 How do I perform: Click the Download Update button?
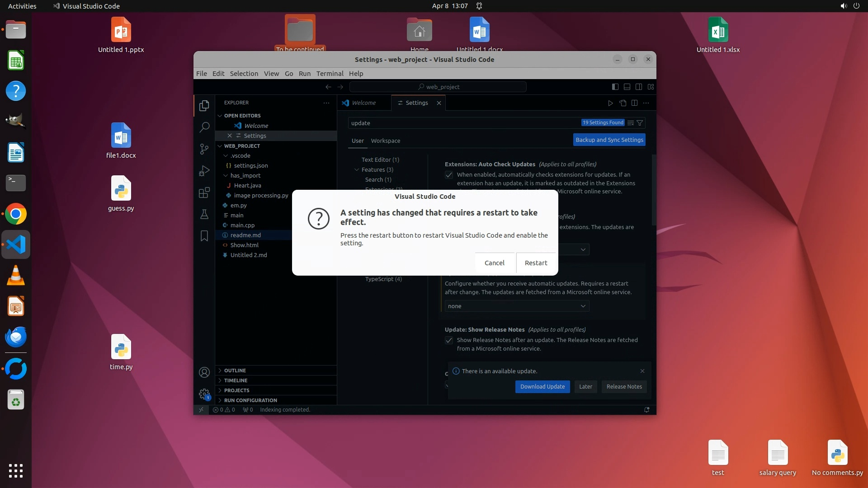pos(542,387)
